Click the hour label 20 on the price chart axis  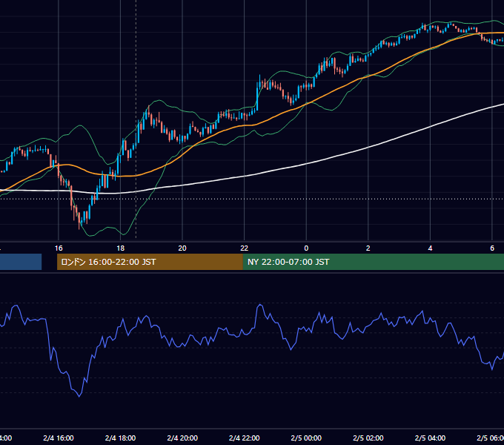(x=182, y=248)
